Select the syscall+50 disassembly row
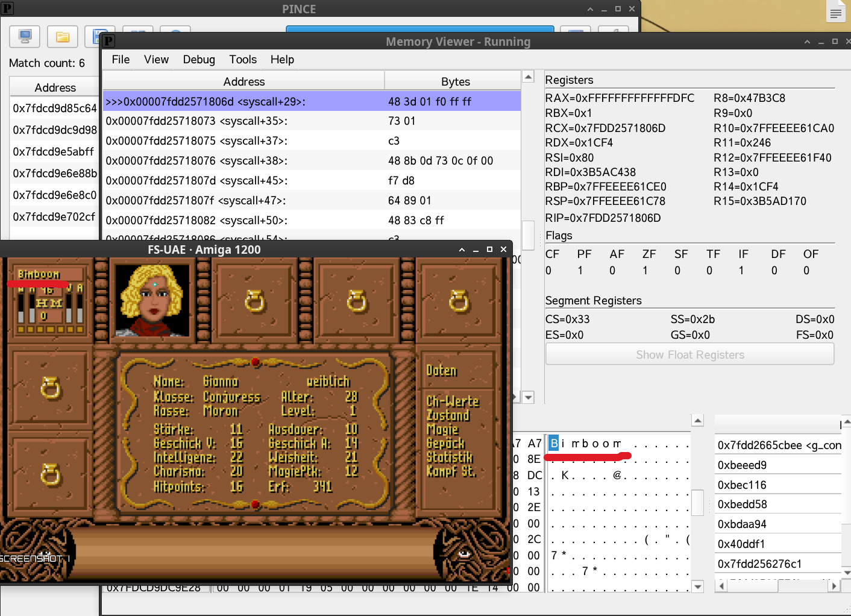The image size is (851, 616). pos(312,221)
